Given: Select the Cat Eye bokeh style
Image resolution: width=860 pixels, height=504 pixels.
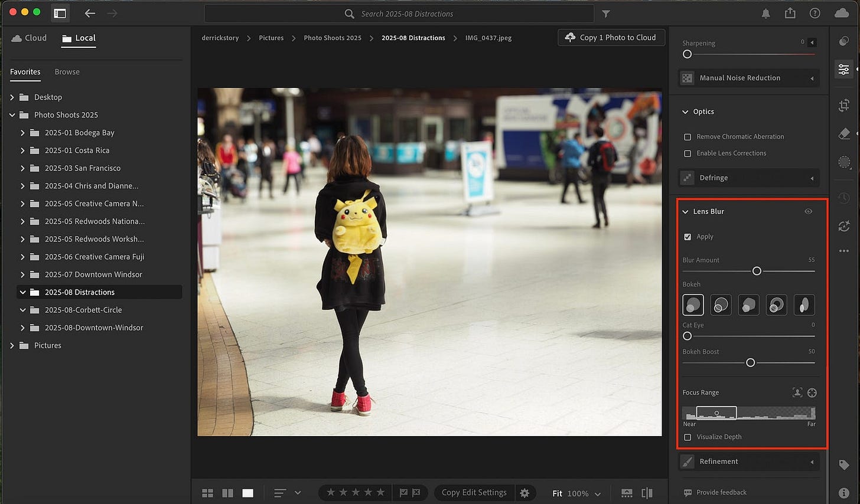Looking at the screenshot, I should [804, 305].
